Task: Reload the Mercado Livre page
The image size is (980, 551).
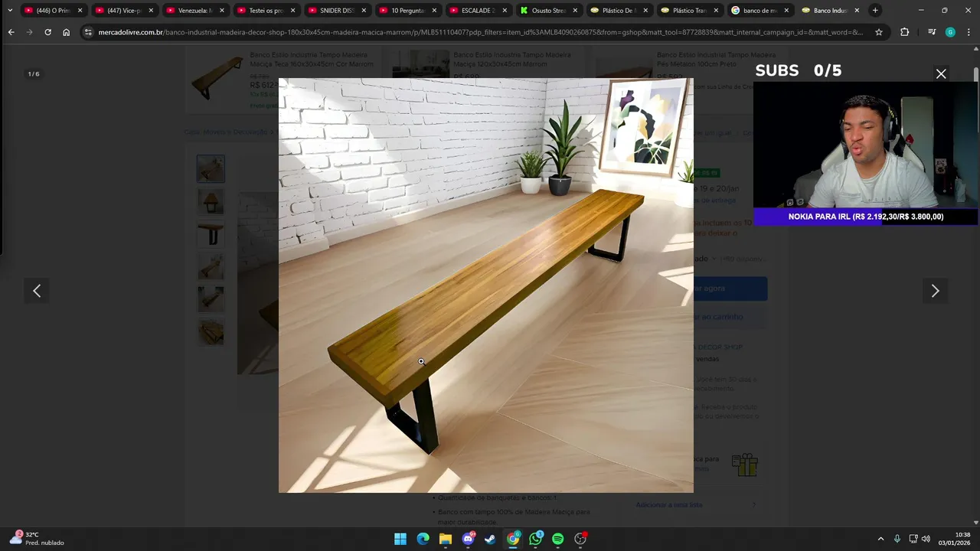Action: pos(47,32)
